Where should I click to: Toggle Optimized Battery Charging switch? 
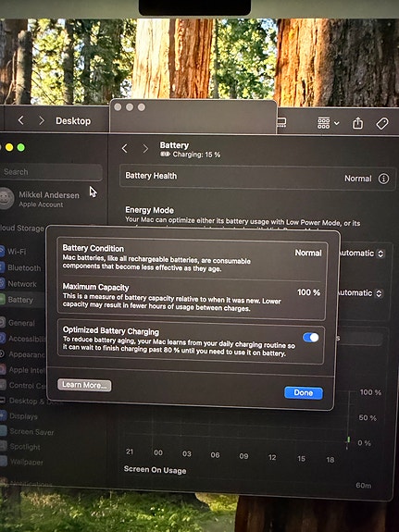click(x=311, y=338)
